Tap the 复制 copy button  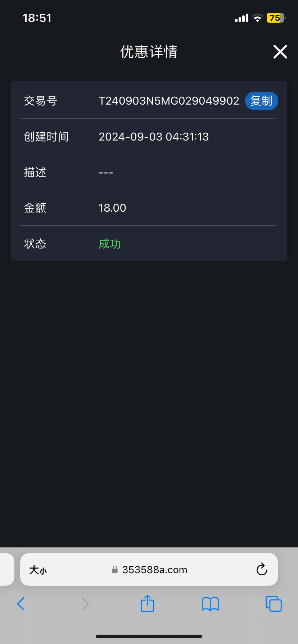point(261,101)
